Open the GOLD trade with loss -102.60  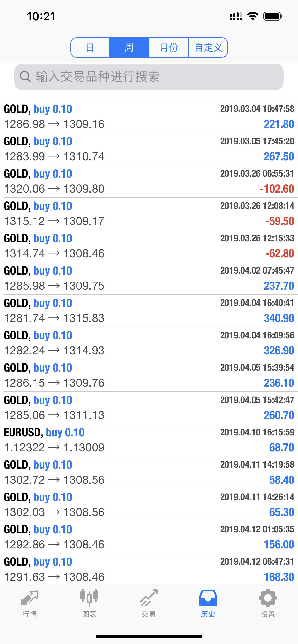[149, 182]
